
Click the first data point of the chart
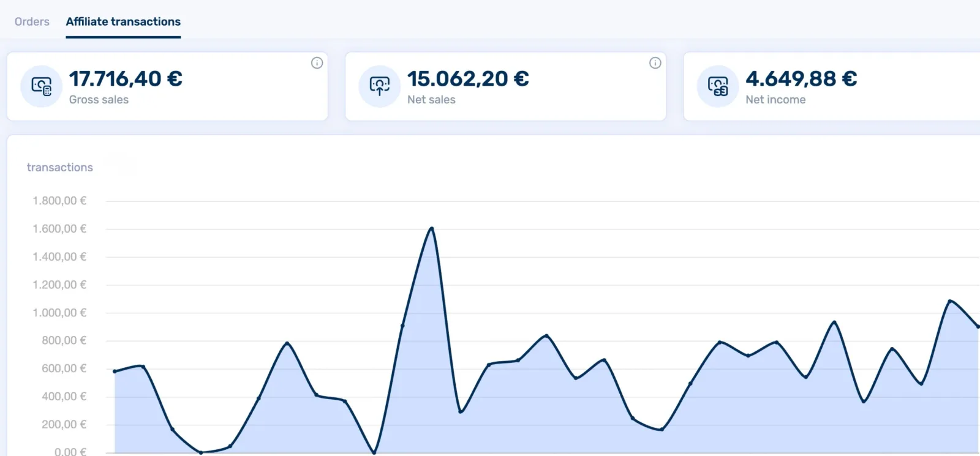coord(115,372)
